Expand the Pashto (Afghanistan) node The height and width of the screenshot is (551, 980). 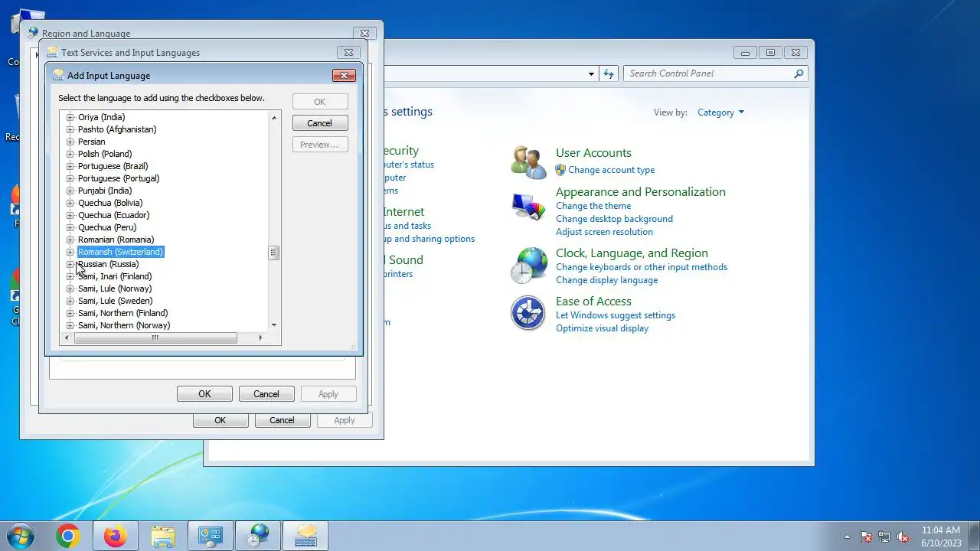70,129
